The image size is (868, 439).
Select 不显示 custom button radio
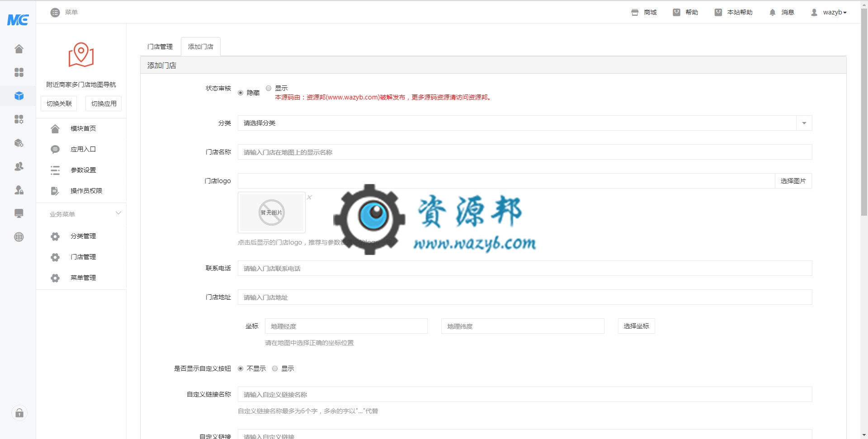pyautogui.click(x=241, y=368)
